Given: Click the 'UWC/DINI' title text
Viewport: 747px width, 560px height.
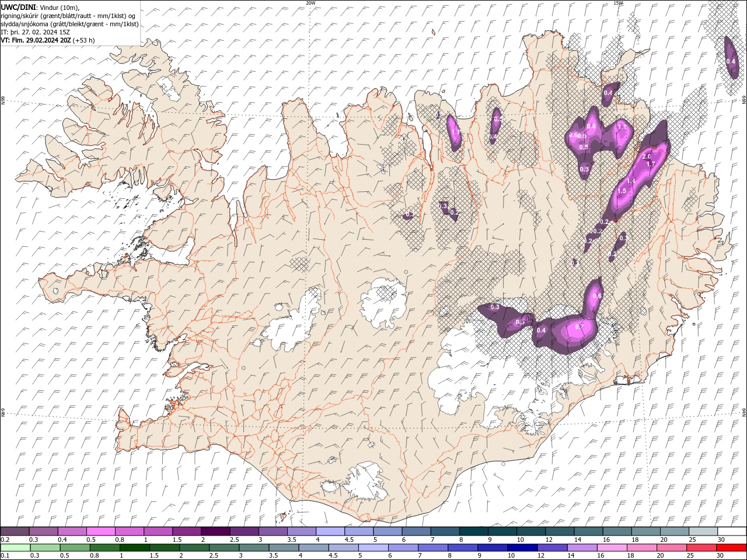Looking at the screenshot, I should 17,6.
